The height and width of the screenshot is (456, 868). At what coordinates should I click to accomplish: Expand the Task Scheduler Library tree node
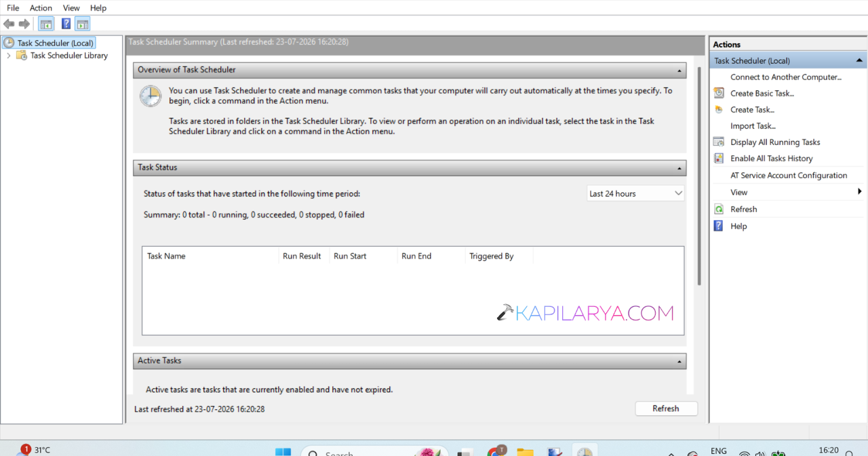(x=8, y=56)
